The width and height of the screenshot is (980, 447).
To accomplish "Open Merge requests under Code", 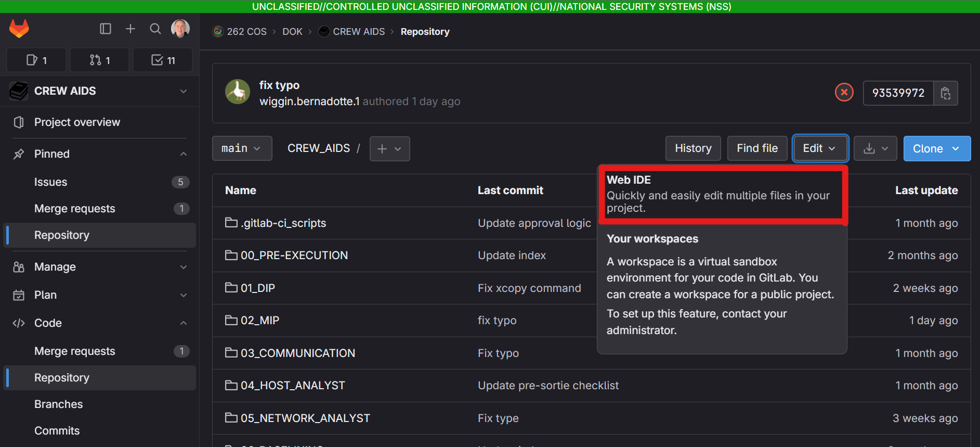I will 100,351.
